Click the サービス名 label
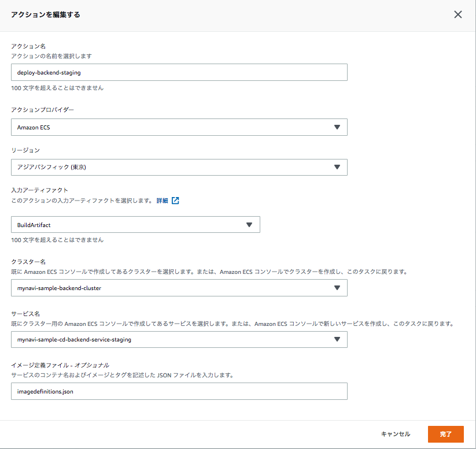This screenshot has height=449, width=476. 25,314
